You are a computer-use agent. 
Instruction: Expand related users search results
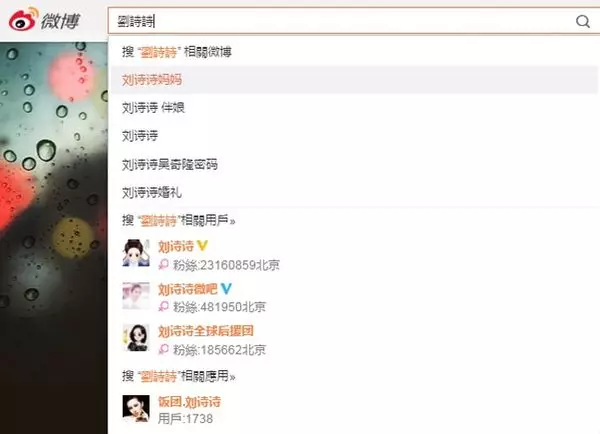(x=178, y=220)
